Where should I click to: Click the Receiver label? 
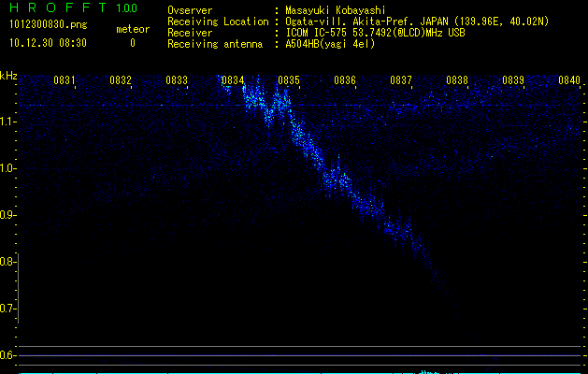click(x=190, y=33)
